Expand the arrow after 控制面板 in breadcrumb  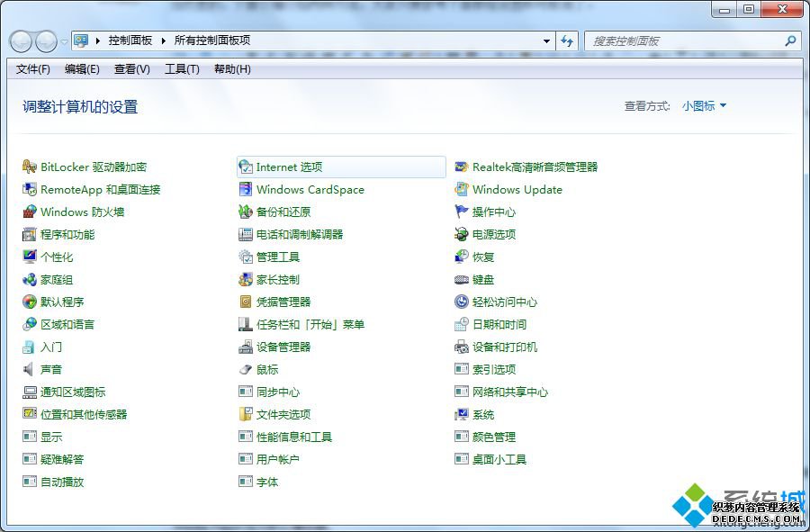(163, 41)
